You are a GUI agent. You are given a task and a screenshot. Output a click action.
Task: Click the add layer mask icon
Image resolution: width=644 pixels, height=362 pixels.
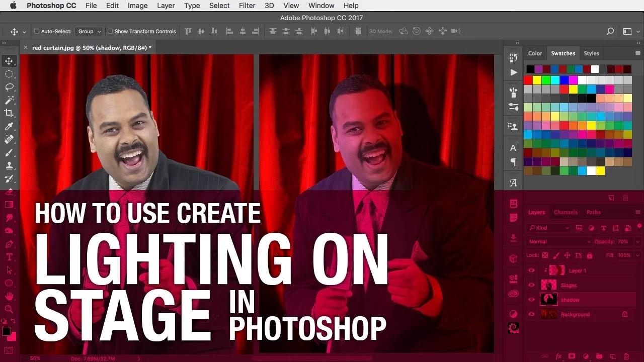(572, 356)
